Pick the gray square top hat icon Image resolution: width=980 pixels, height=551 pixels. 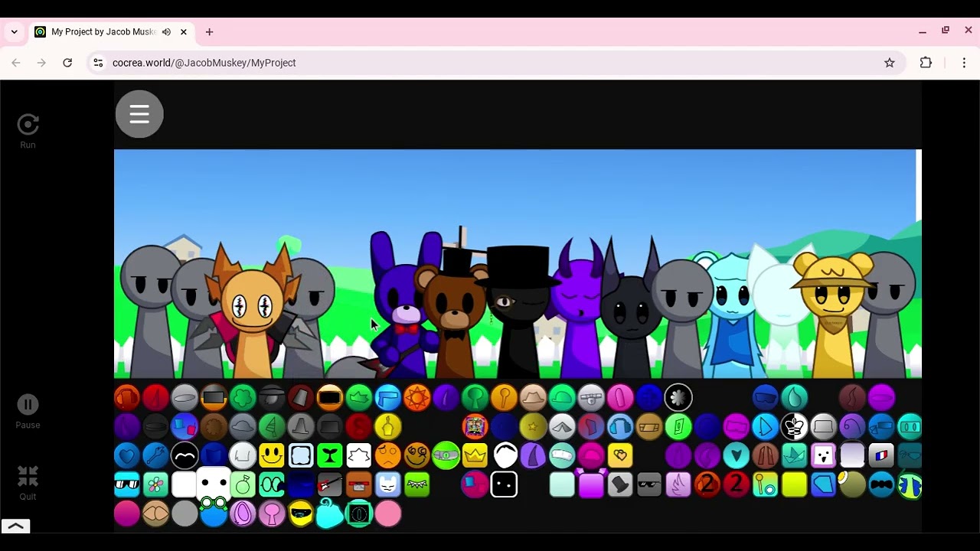point(620,484)
